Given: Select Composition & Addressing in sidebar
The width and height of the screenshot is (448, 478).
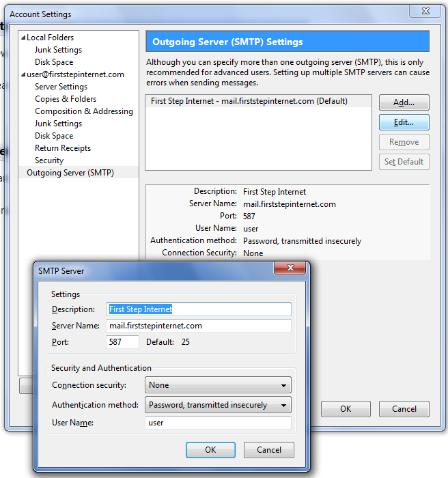Looking at the screenshot, I should 84,111.
